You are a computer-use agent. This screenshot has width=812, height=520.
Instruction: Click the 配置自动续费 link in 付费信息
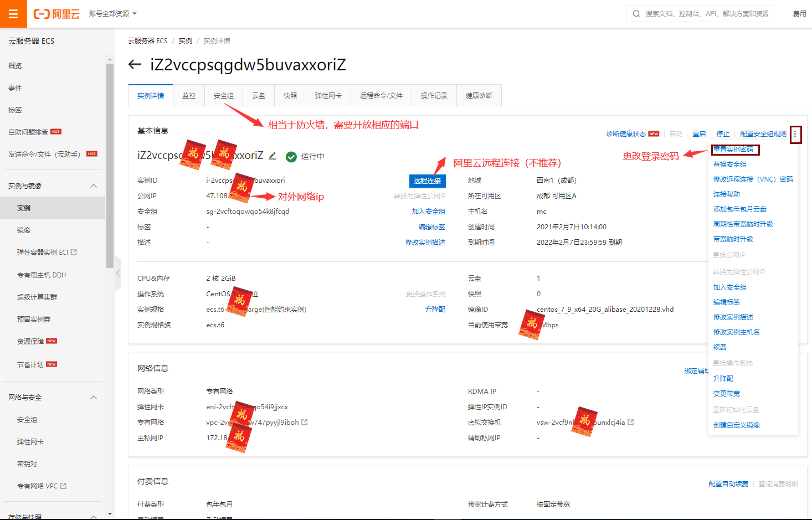(728, 484)
